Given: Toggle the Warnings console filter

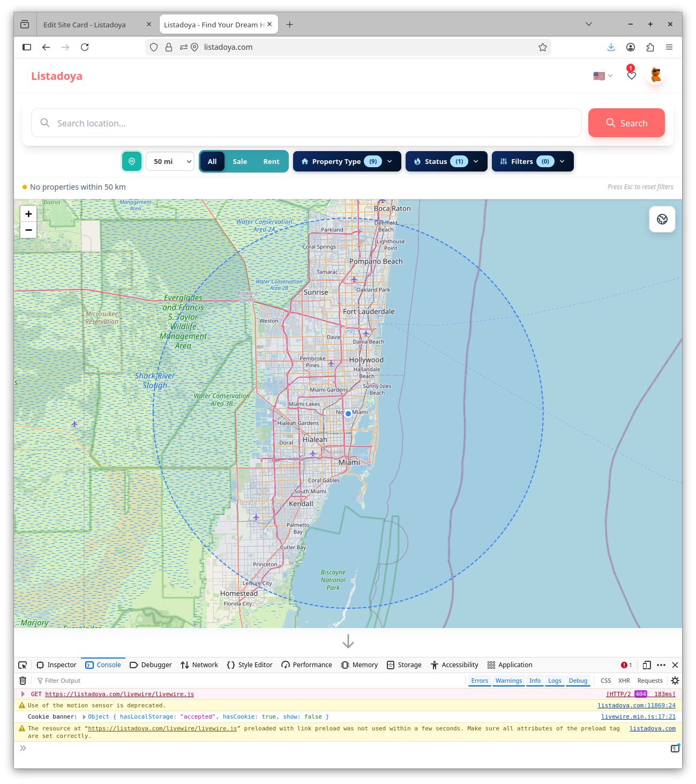Looking at the screenshot, I should pos(508,681).
